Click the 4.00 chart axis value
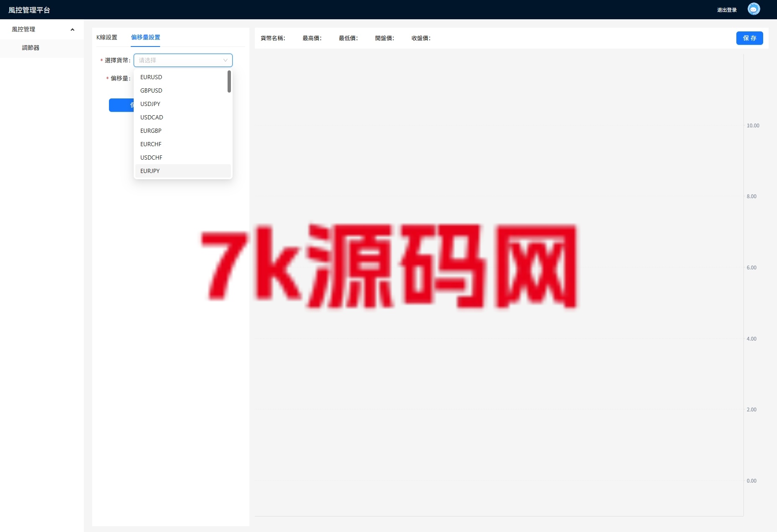Screen dimensions: 777x532 (x=751, y=339)
